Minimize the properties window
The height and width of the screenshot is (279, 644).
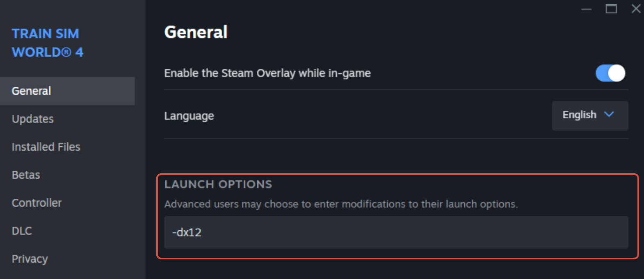[587, 9]
